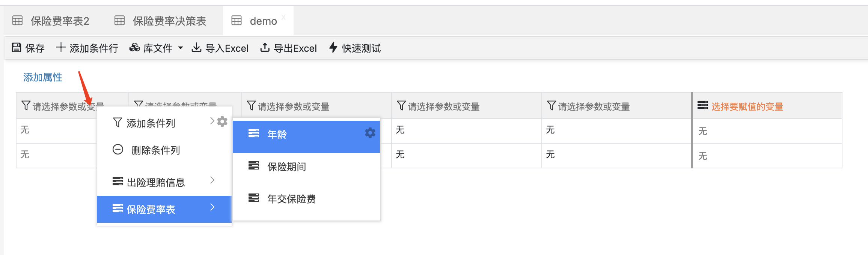The image size is (868, 255).
Task: Click the 导出Excel upload icon
Action: point(265,48)
